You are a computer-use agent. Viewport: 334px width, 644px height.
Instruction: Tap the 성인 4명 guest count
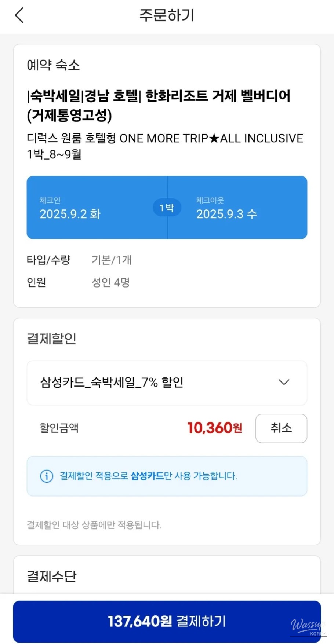111,282
